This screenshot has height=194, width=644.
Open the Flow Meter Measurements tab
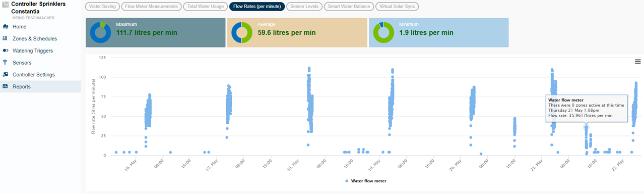151,7
